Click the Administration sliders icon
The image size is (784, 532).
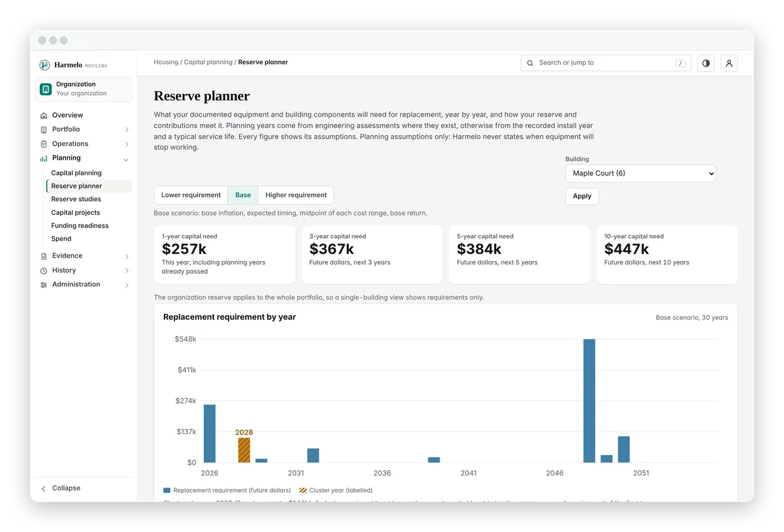(x=44, y=285)
